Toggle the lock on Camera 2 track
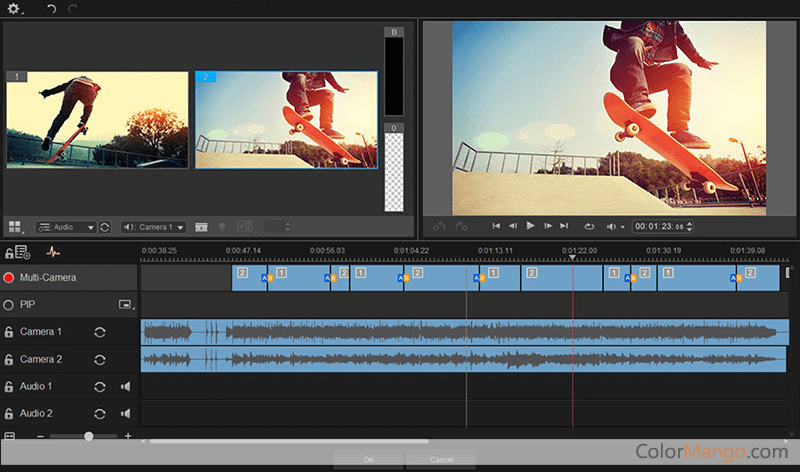The width and height of the screenshot is (800, 472). (x=9, y=359)
